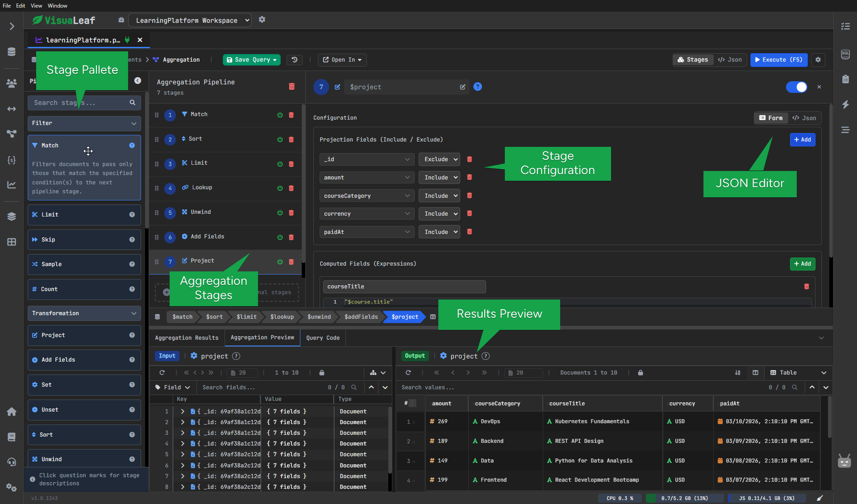Toggle the $project stage enabled switch

click(x=797, y=87)
